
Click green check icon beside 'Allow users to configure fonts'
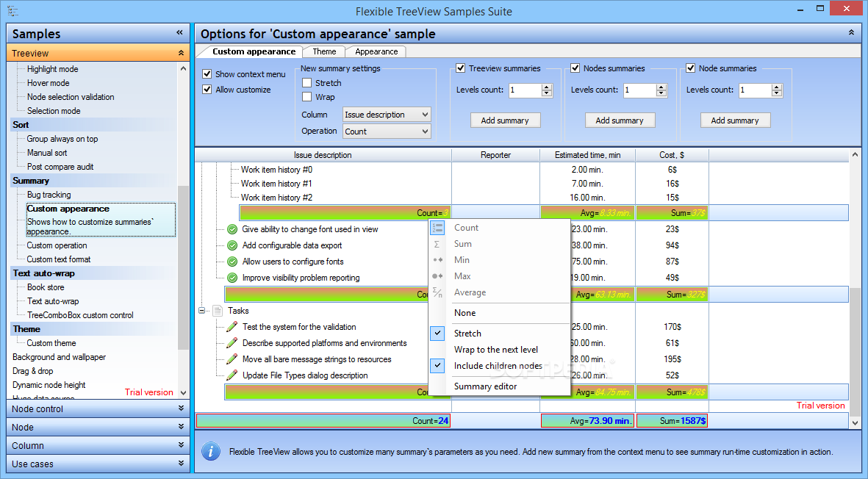[232, 262]
